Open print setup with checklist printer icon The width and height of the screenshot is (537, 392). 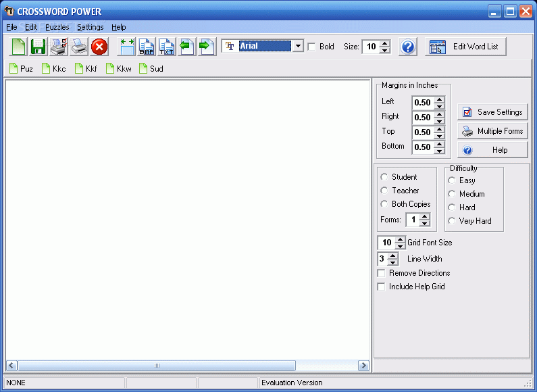[x=59, y=47]
